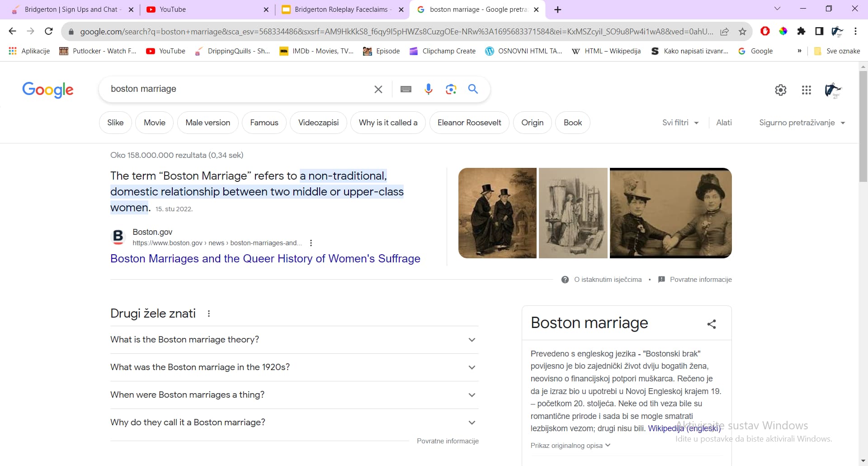Open the Svi filtri dropdown
The height and width of the screenshot is (466, 868).
pyautogui.click(x=680, y=123)
